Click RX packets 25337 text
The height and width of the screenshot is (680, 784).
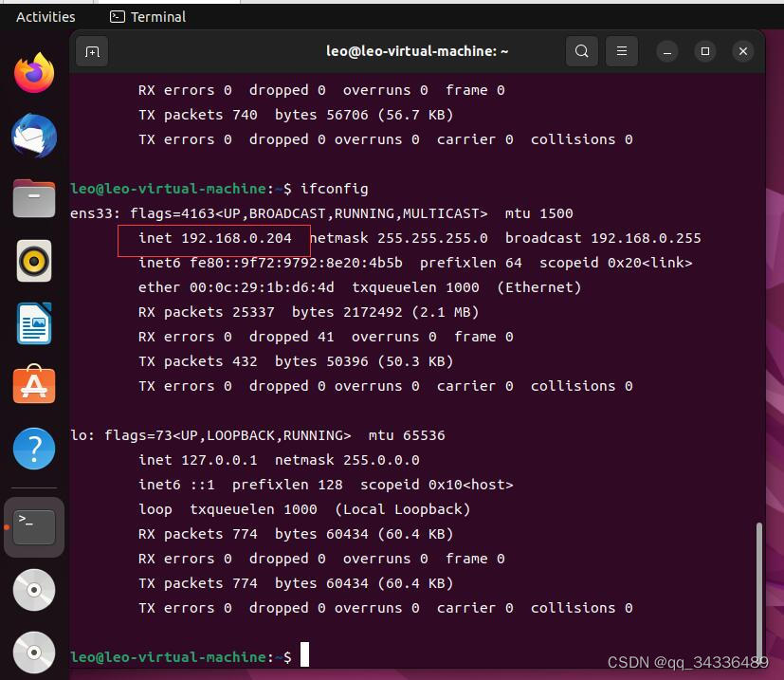207,312
